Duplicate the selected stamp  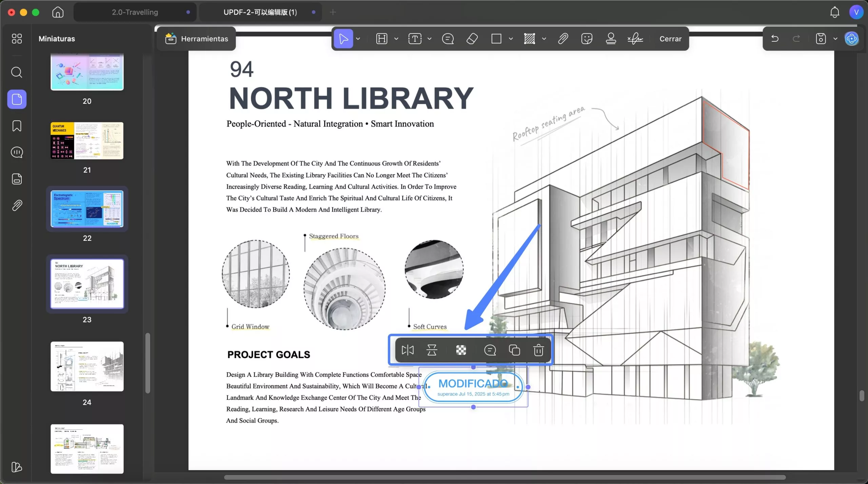point(514,350)
